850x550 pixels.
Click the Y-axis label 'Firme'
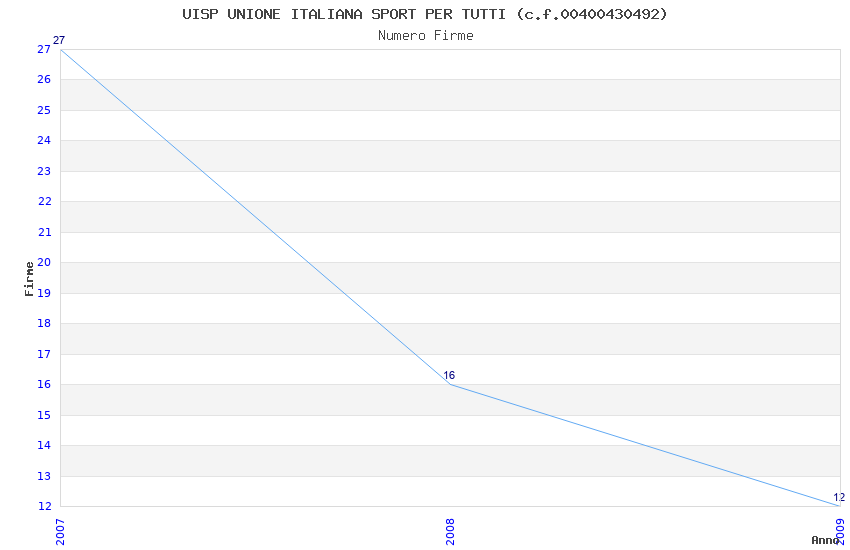[29, 279]
